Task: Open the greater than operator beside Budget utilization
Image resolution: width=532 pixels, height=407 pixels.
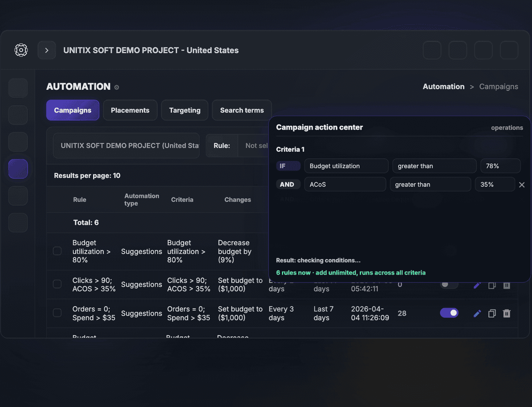Action: click(434, 166)
